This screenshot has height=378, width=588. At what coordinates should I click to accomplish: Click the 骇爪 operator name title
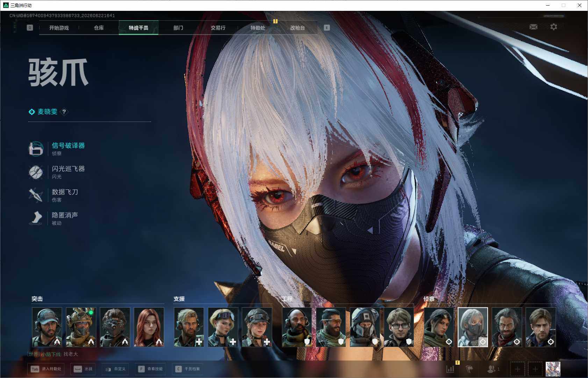[58, 72]
